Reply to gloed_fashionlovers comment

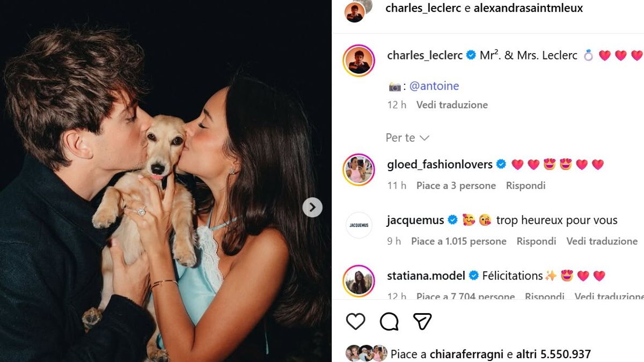[x=525, y=186]
